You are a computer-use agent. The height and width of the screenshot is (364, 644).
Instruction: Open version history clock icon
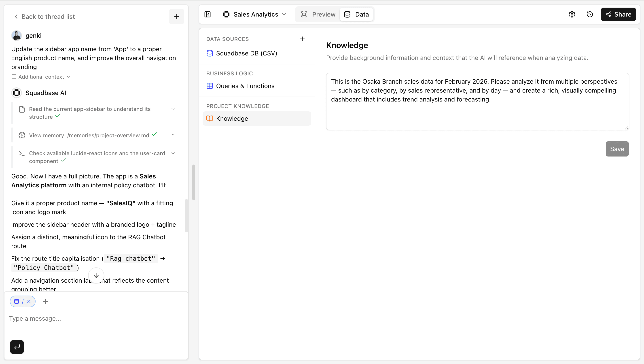(589, 14)
